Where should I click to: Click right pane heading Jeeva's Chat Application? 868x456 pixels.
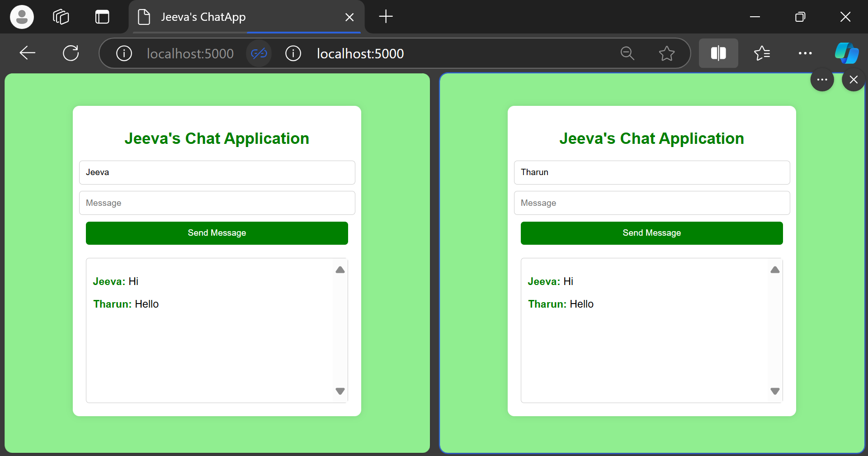(x=652, y=138)
